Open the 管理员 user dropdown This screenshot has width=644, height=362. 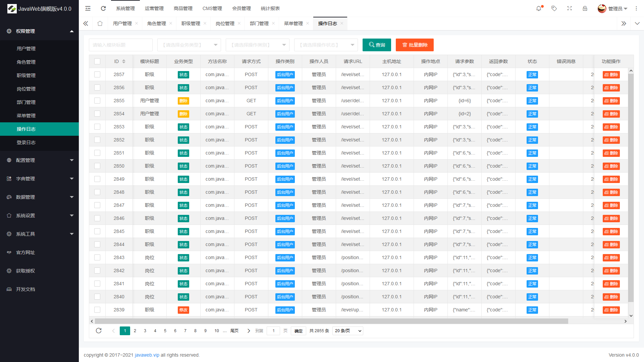point(618,9)
